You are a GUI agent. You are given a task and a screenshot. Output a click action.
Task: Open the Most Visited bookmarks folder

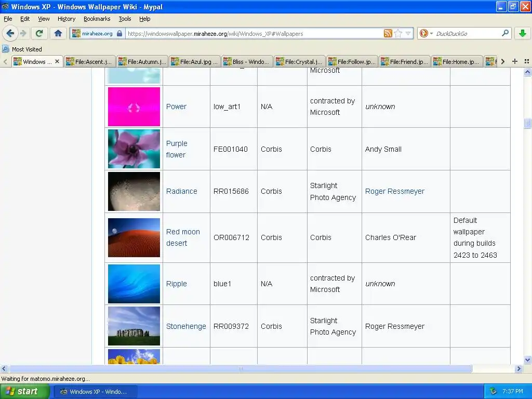22,49
